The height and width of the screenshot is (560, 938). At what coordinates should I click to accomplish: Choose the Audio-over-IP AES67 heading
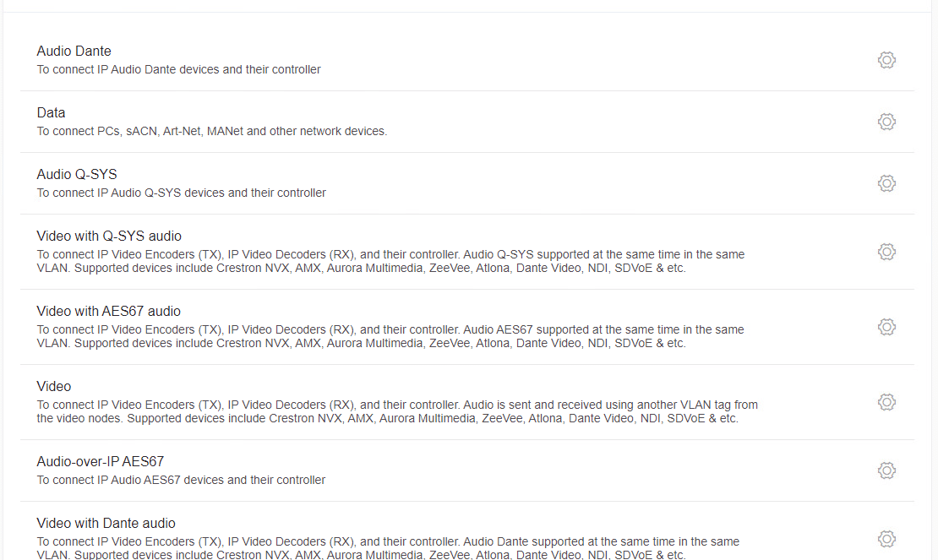pos(100,461)
